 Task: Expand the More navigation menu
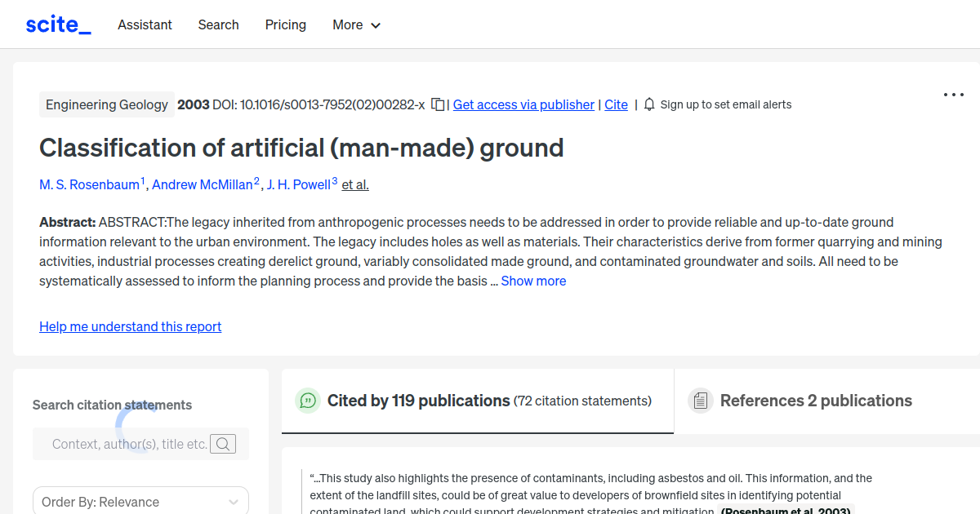click(x=356, y=24)
